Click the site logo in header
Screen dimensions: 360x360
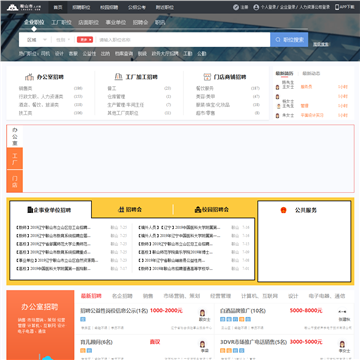[x=23, y=7]
